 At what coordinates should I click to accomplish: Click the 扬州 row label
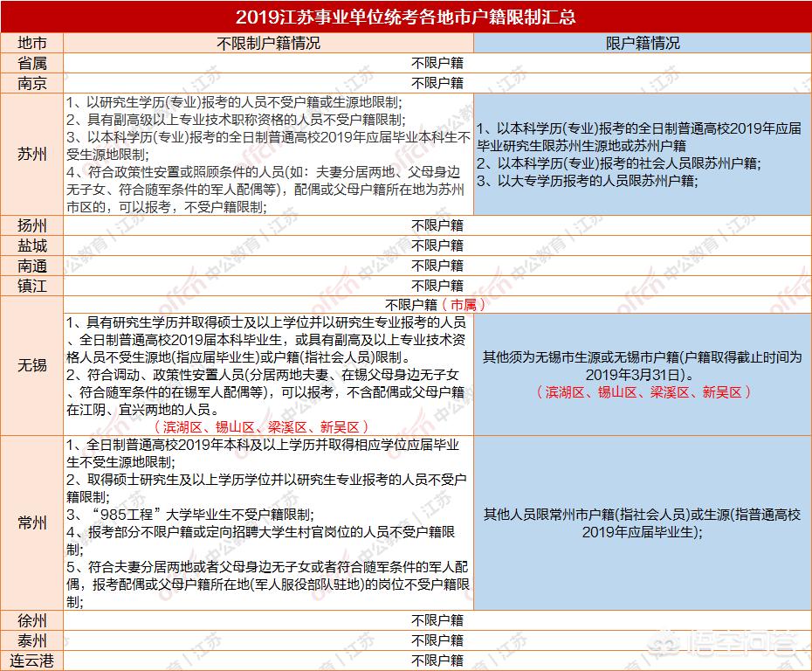[x=32, y=225]
